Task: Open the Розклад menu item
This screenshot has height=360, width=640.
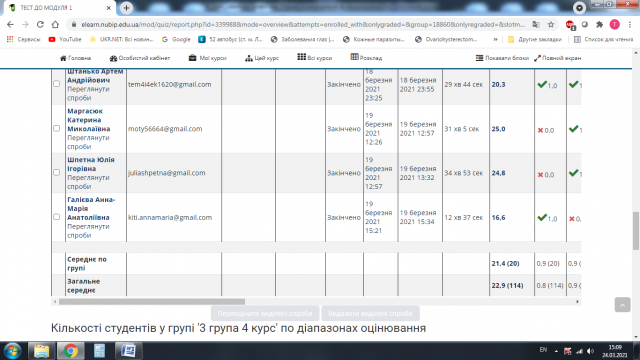Action: (366, 58)
